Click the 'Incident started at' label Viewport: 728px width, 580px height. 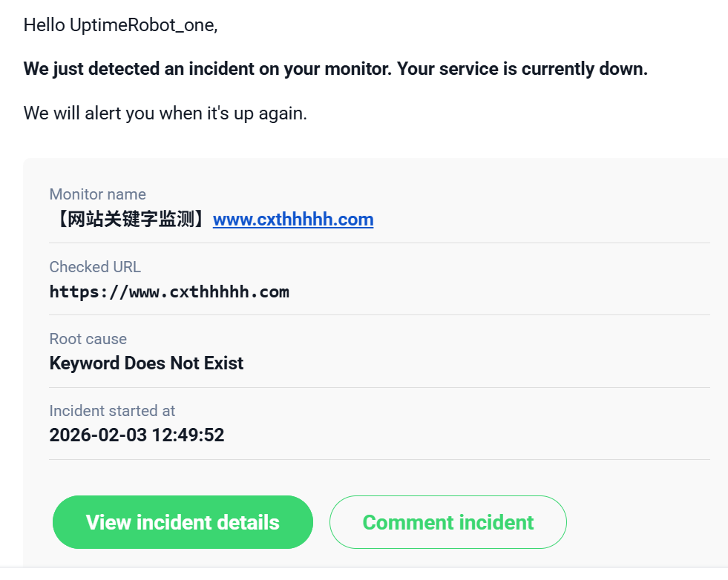(112, 411)
